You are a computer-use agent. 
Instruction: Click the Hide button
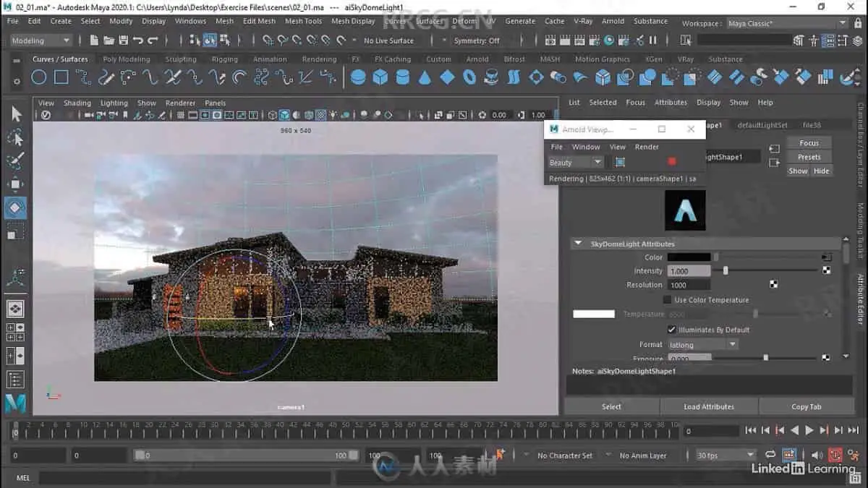[x=822, y=171]
